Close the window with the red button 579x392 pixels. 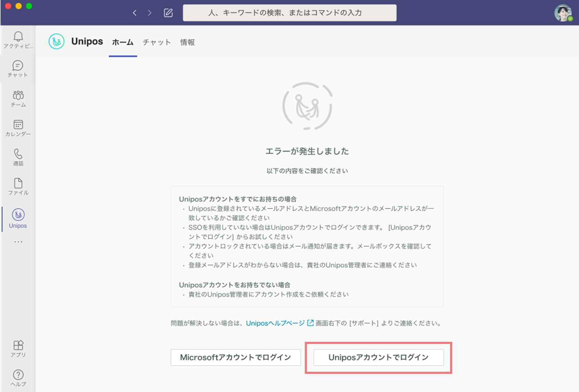(8, 6)
